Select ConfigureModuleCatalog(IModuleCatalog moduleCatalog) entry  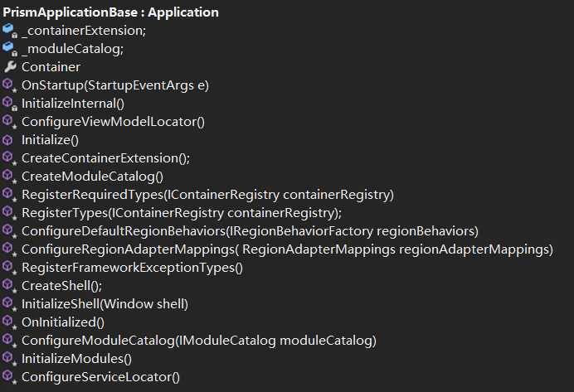pyautogui.click(x=199, y=341)
